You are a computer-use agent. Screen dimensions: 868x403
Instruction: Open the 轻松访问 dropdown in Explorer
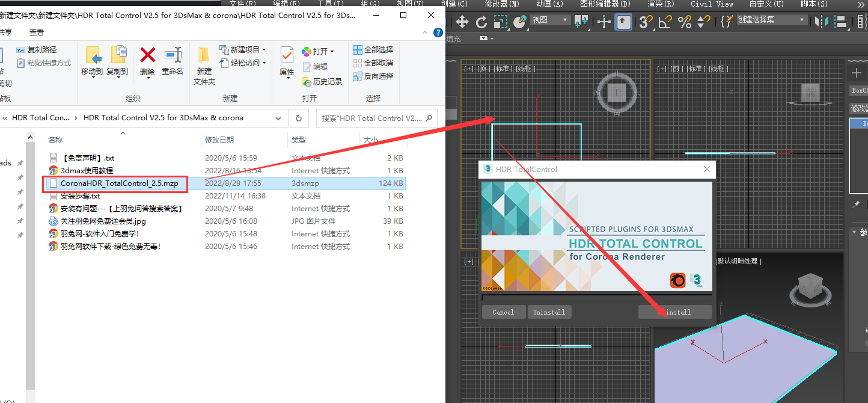[243, 63]
